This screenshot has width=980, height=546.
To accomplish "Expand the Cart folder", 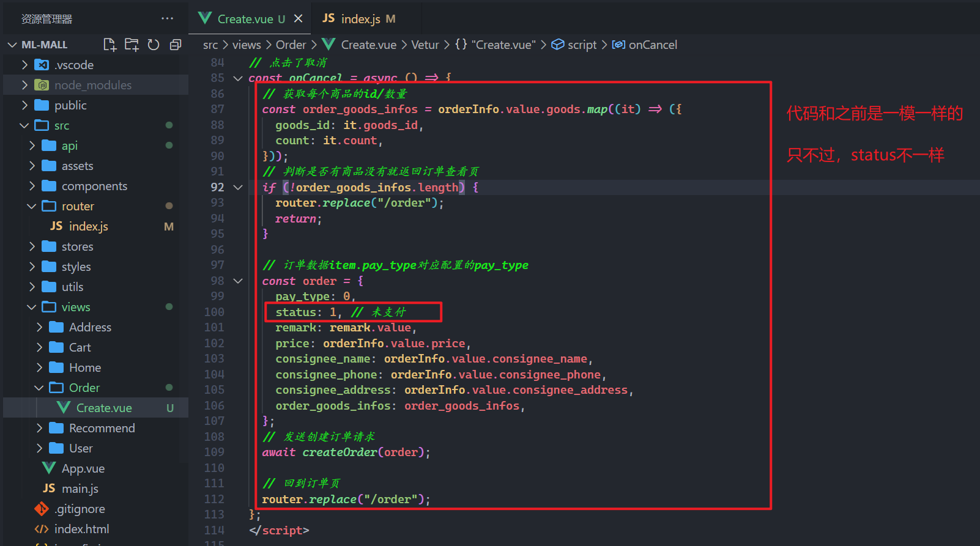I will pyautogui.click(x=39, y=347).
